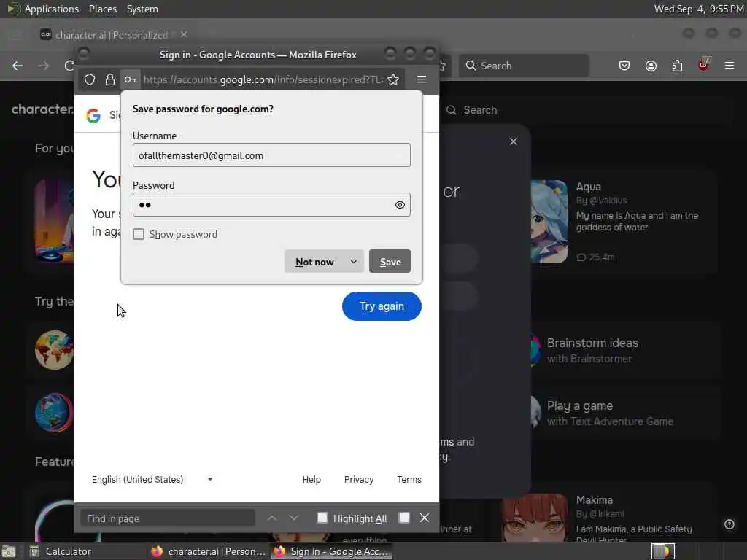Click the Firefox toolbar Search box
747x560 pixels.
pos(524,66)
